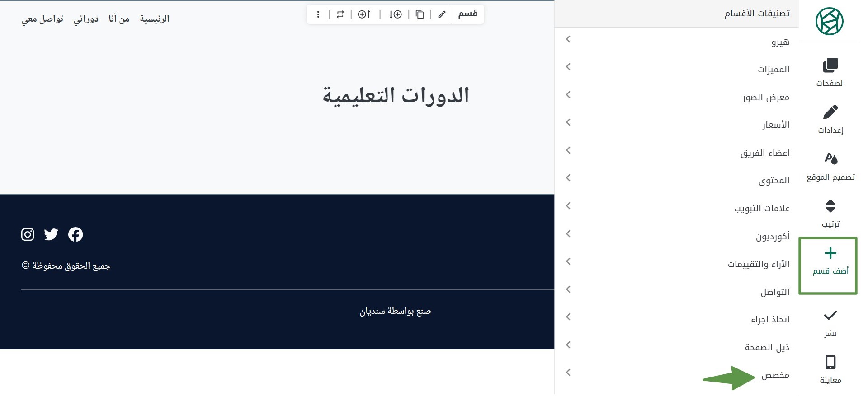Open the الصفحات pages panel
The height and width of the screenshot is (396, 868).
(830, 72)
